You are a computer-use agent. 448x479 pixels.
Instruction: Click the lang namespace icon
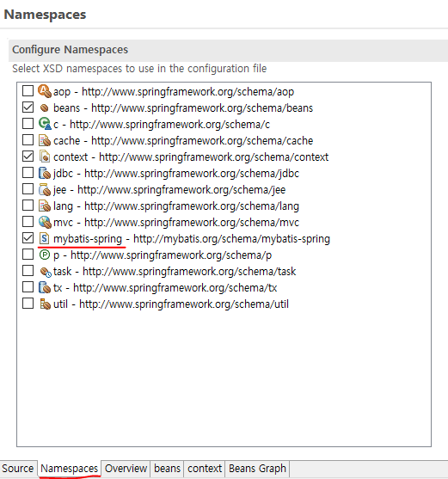[x=45, y=206]
